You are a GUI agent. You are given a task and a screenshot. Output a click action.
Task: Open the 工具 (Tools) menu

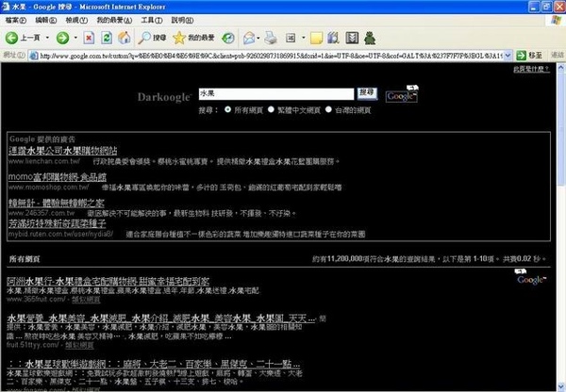click(x=152, y=20)
